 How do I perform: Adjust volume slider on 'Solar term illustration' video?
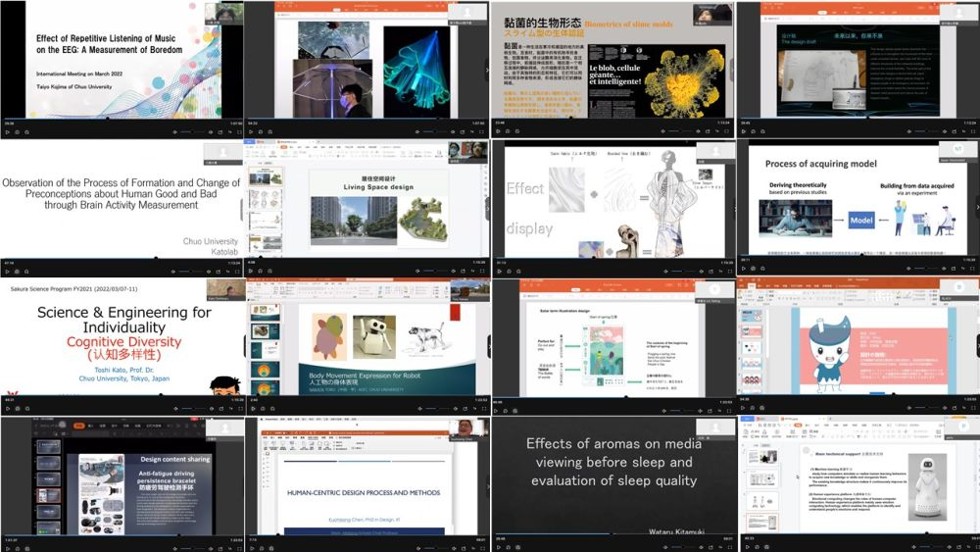(683, 409)
